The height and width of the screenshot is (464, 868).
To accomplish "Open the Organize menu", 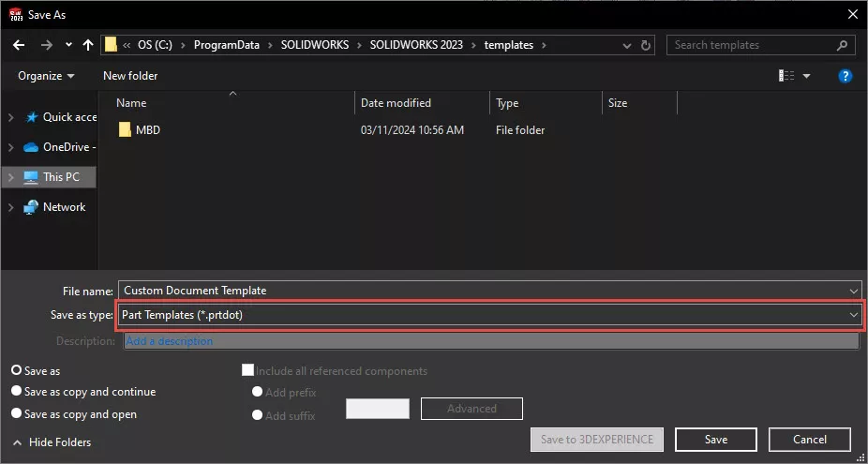I will (46, 76).
